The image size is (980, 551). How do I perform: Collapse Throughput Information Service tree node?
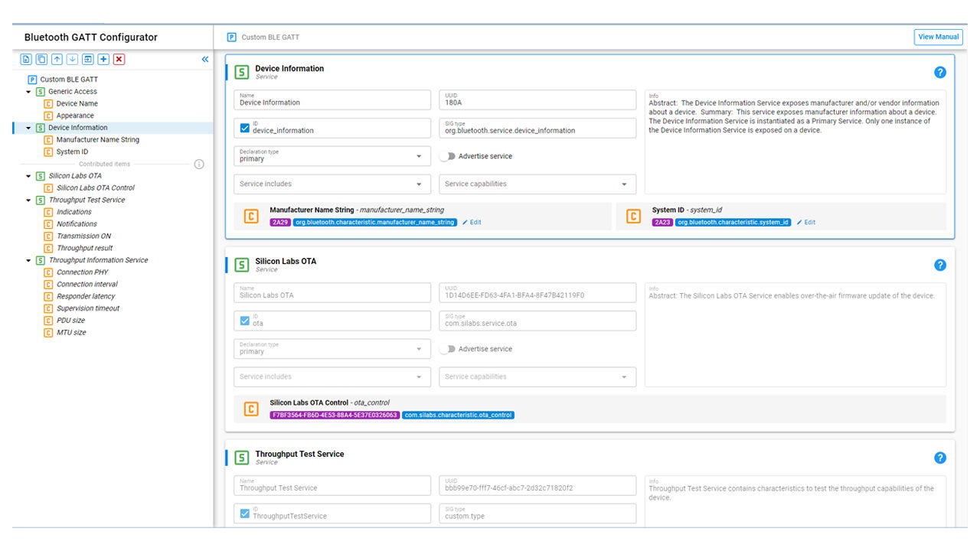pyautogui.click(x=28, y=260)
